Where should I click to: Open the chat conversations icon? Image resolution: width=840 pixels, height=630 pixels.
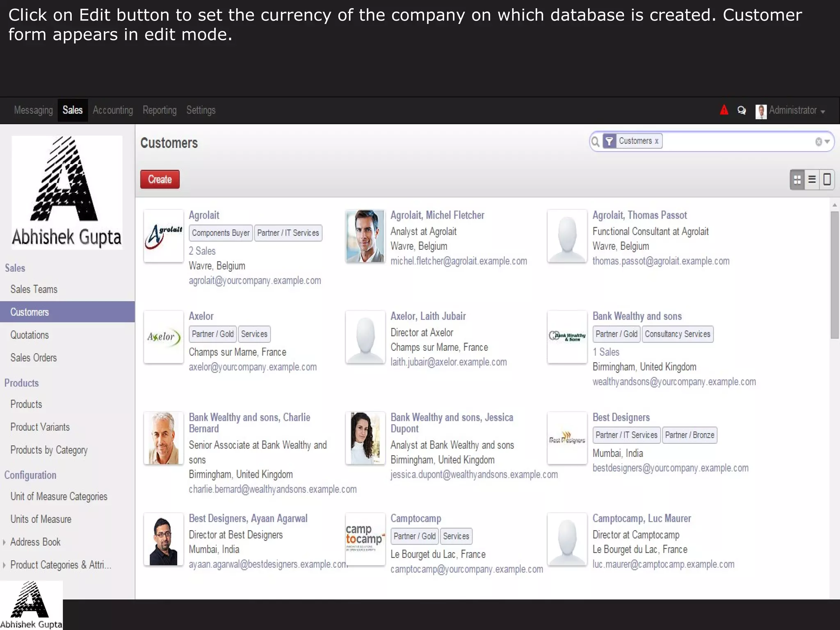742,110
